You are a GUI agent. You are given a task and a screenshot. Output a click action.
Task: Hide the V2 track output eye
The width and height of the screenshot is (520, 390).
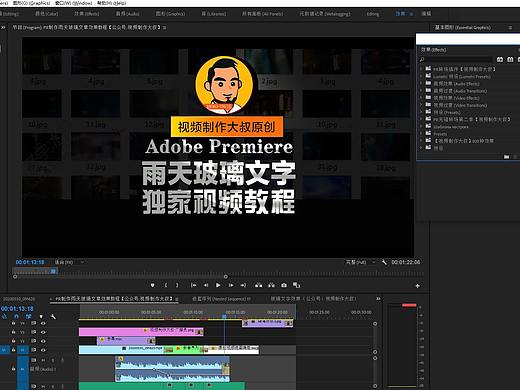43,341
